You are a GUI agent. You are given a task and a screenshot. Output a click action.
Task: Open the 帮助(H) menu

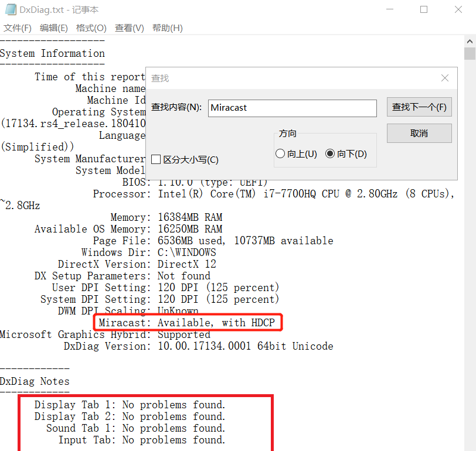click(167, 28)
